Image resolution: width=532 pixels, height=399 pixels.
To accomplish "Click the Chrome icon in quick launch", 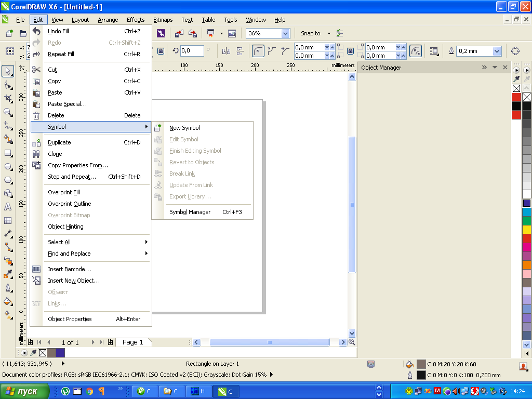I will tap(89, 391).
